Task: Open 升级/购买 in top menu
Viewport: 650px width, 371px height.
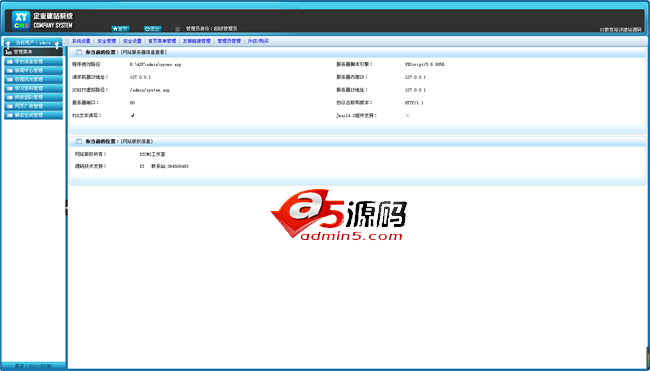Action: (258, 41)
